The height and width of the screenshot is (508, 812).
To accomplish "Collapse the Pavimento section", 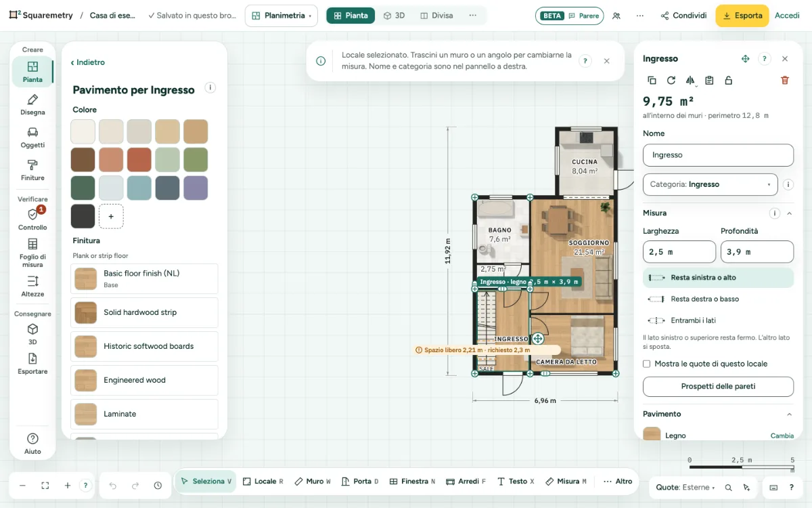I will click(x=789, y=414).
